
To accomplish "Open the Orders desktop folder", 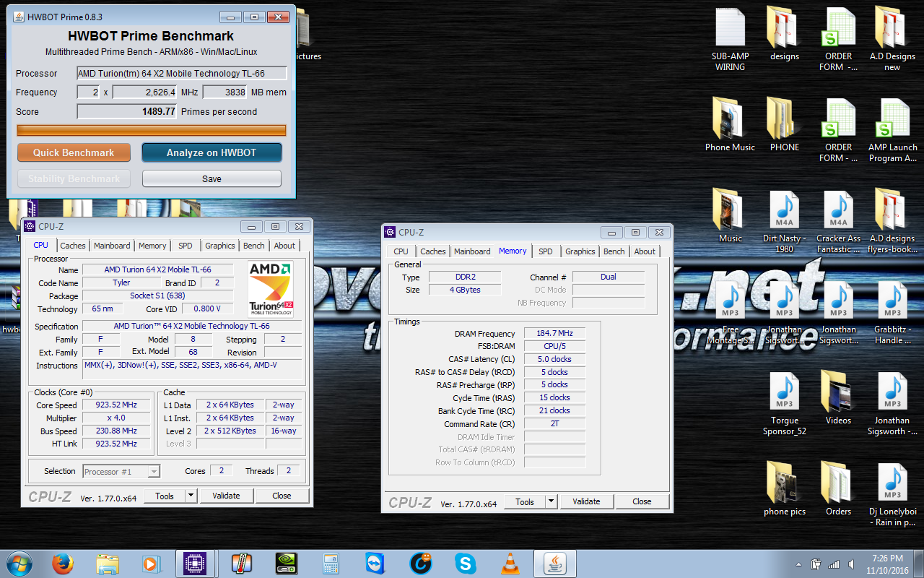I will 838,490.
